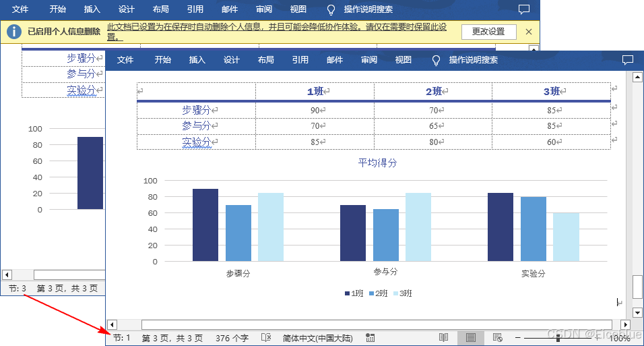Open the 审阅 tab in the front window
Screen dimensions: 644x346
point(369,59)
